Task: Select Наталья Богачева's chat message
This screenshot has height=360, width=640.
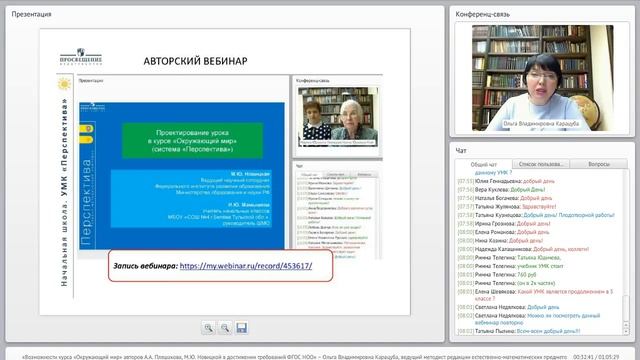Action: click(504, 198)
